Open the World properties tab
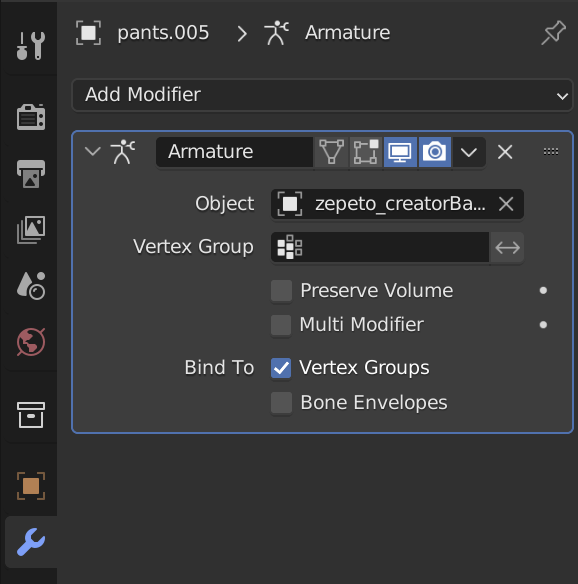Viewport: 578px width, 584px height. pos(31,342)
